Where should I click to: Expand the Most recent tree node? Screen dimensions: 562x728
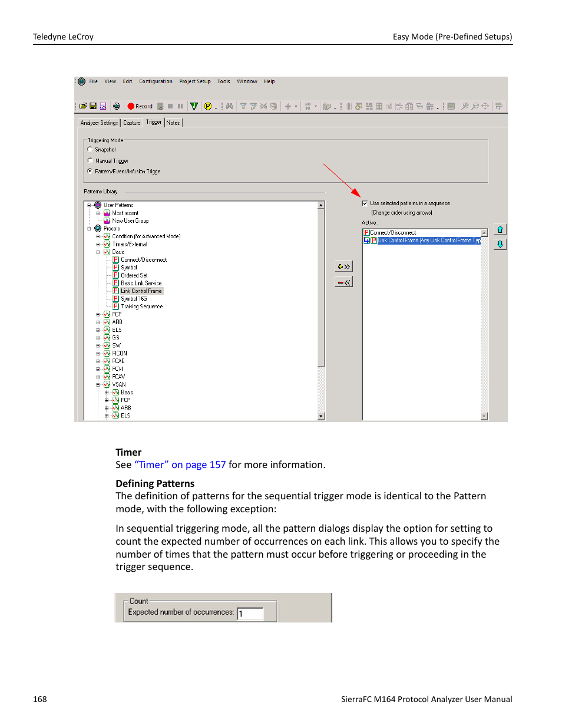(x=98, y=213)
